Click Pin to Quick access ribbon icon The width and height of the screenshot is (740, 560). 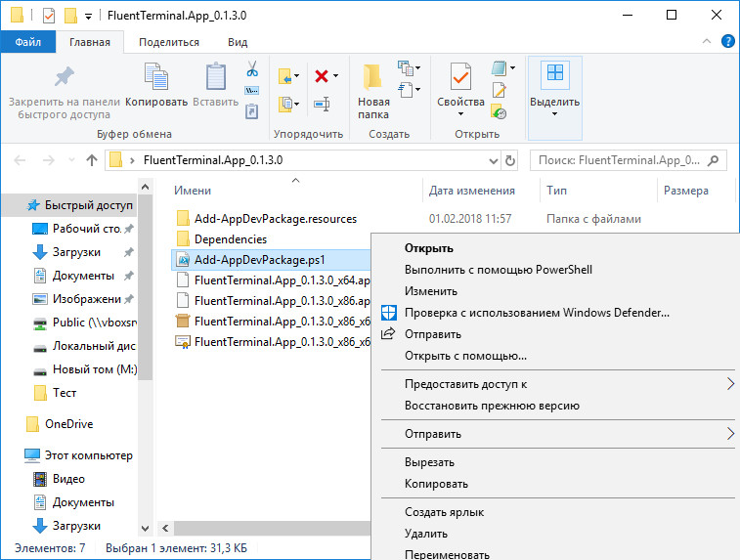click(x=65, y=77)
